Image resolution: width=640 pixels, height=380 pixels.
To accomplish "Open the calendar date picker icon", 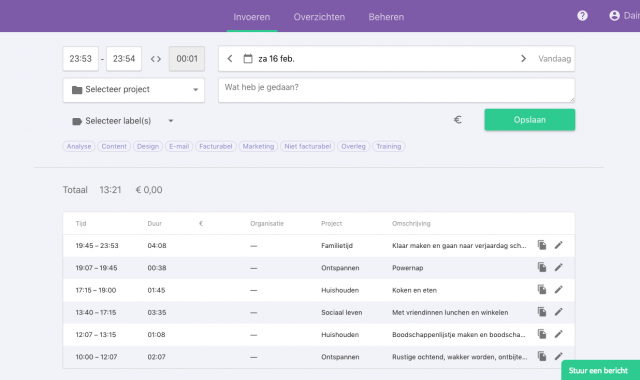I will click(x=248, y=59).
